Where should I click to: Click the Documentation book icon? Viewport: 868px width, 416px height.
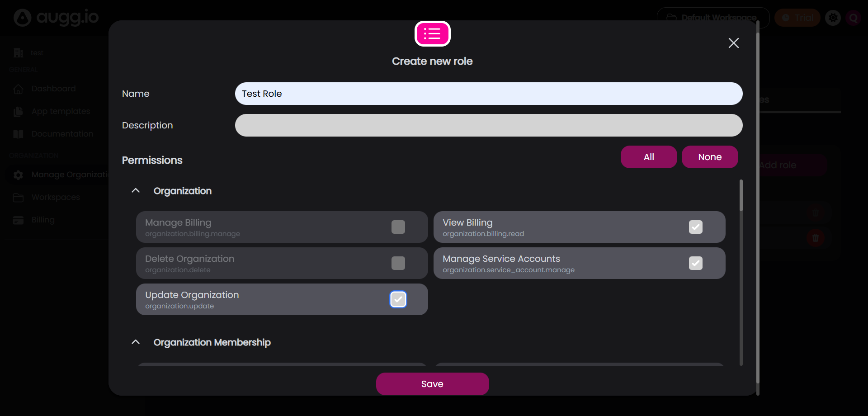point(19,134)
